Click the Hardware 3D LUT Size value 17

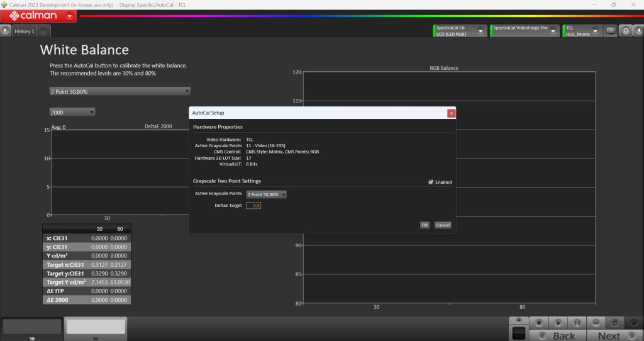tap(248, 158)
